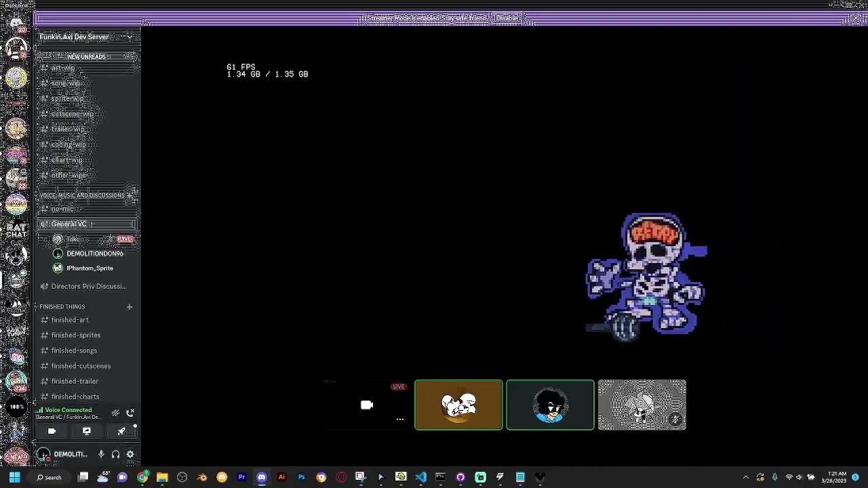Viewport: 868px width, 488px height.
Task: Open the finished-art channel
Action: tap(70, 320)
